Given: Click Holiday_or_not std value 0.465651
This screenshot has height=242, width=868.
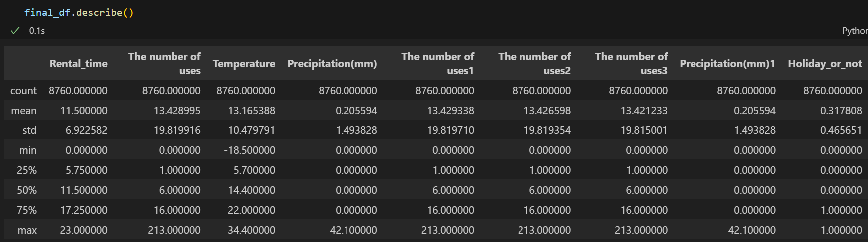Looking at the screenshot, I should (x=841, y=130).
